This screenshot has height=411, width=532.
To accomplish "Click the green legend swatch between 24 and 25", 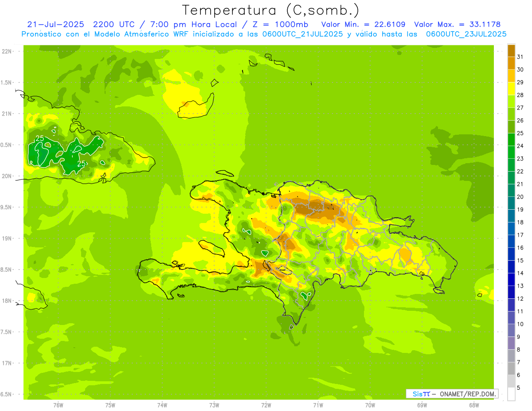I will coord(511,140).
